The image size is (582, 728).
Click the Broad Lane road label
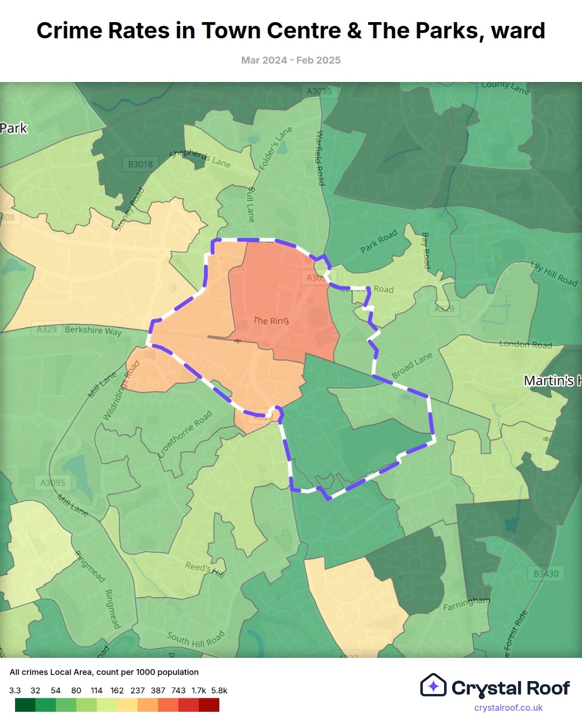412,366
